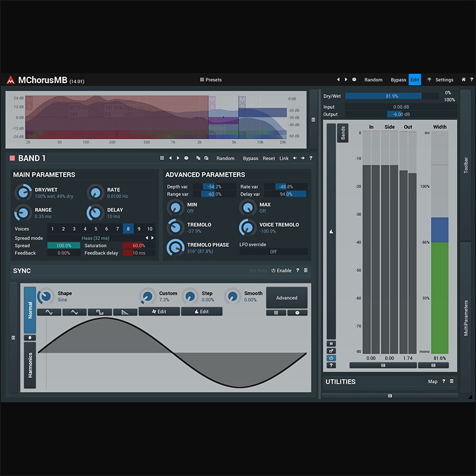Pause the meters with pause icon
The image size is (476, 476).
(331, 344)
